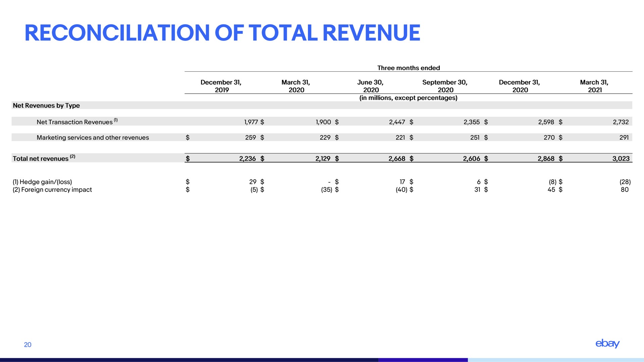
Task: Click marketing services value 259
Action: click(251, 137)
